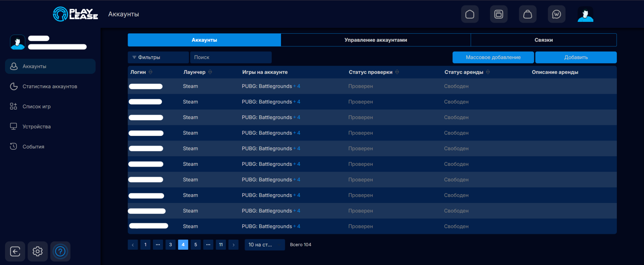Open Список игр in sidebar
Screen dimensions: 644x265
(50, 106)
